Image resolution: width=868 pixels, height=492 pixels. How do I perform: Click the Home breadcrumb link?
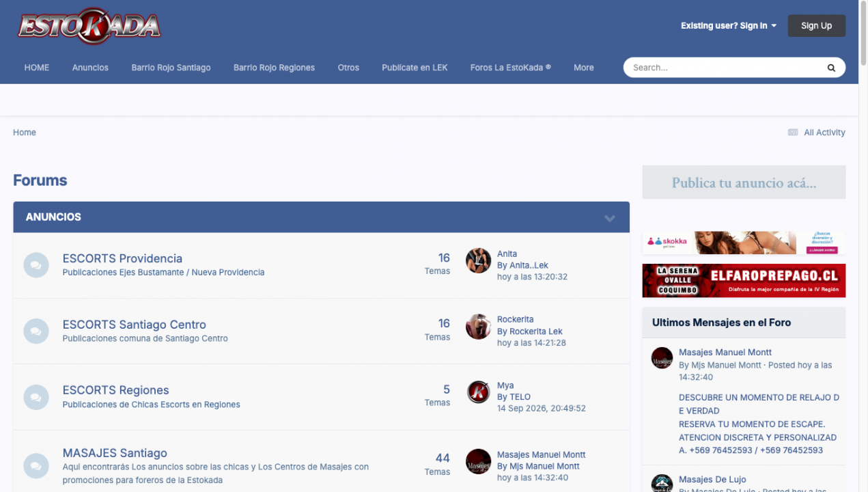[25, 133]
